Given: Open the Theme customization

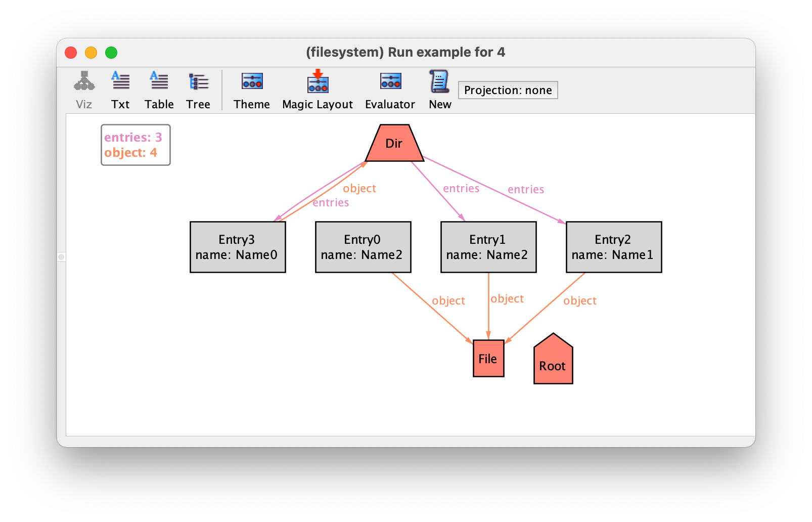Looking at the screenshot, I should 252,91.
